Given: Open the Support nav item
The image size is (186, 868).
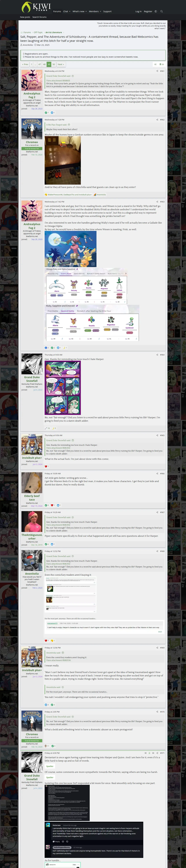Looking at the screenshot, I should [107, 11].
